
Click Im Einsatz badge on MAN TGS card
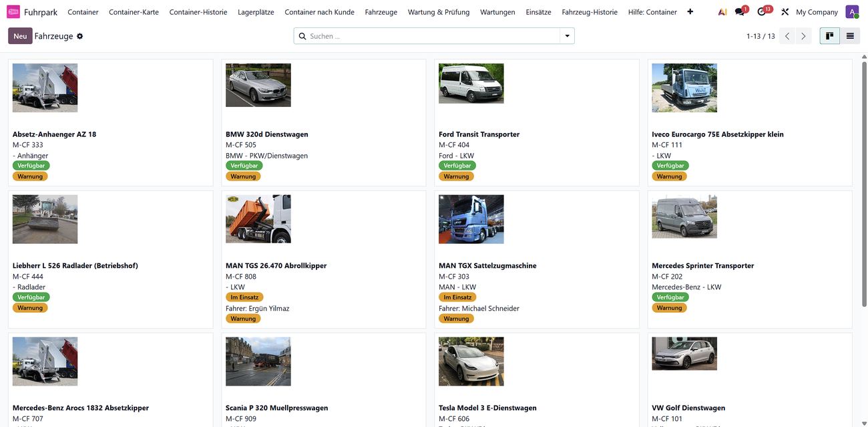pos(244,297)
